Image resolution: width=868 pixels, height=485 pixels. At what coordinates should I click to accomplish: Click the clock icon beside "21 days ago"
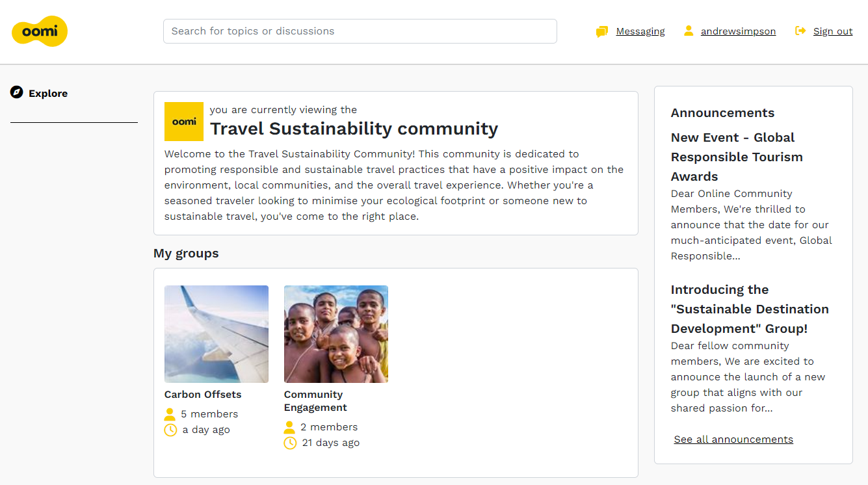290,443
